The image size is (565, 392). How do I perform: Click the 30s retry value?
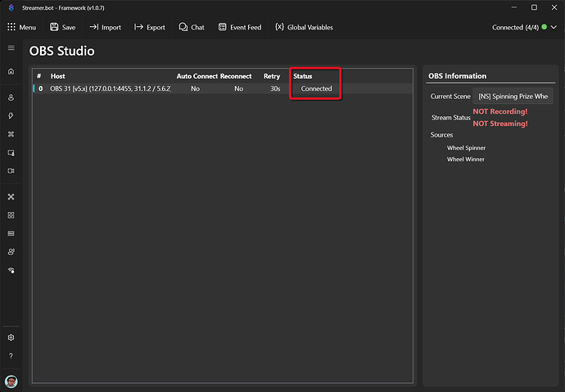click(x=275, y=88)
